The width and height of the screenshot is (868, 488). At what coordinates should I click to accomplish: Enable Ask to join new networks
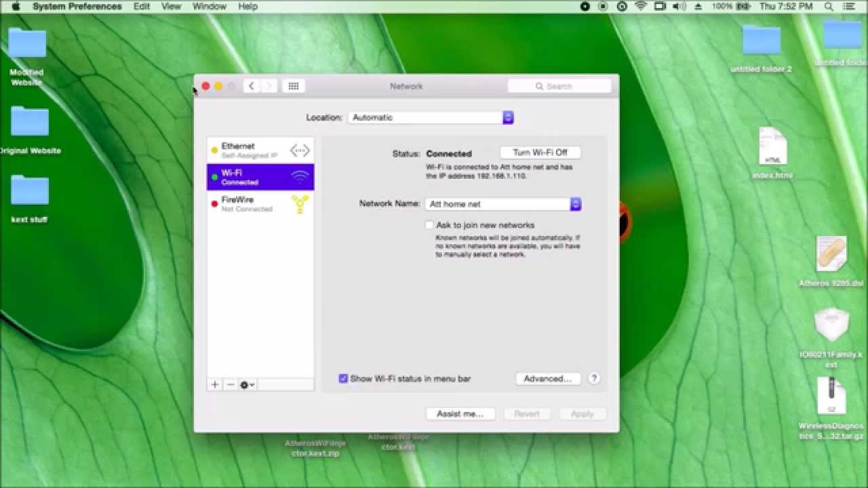tap(429, 225)
